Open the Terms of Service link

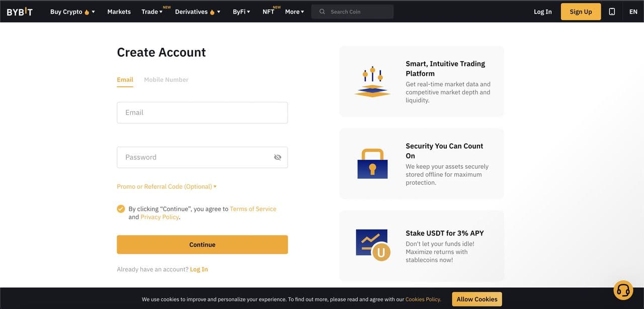pos(253,209)
